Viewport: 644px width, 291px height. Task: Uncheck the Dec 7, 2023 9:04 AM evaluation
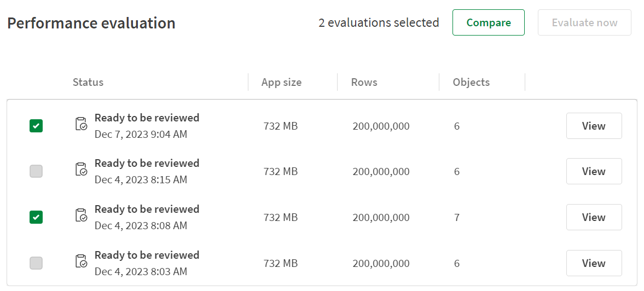click(x=36, y=126)
